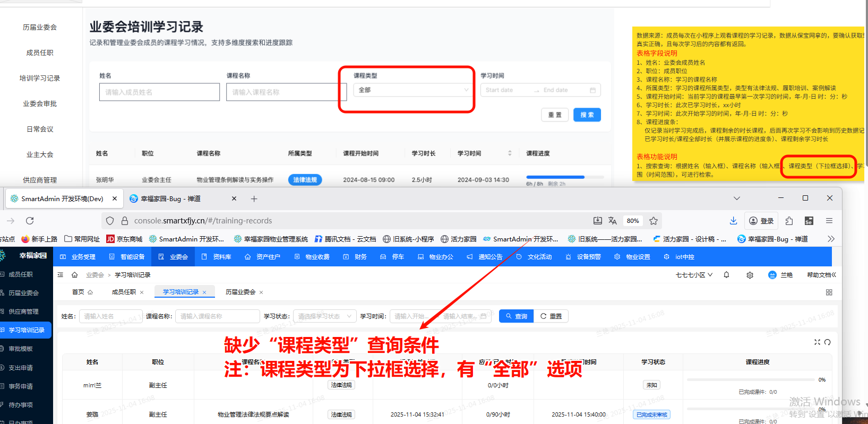
Task: Open the 腾讯文档 - 云文档 bookmark
Action: click(x=346, y=239)
